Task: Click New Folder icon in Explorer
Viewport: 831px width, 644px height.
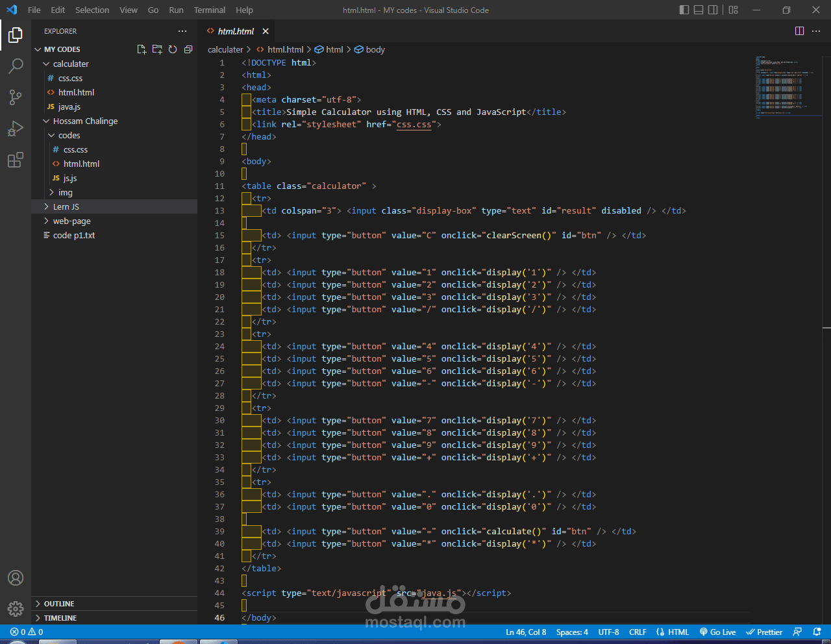Action: (x=157, y=49)
